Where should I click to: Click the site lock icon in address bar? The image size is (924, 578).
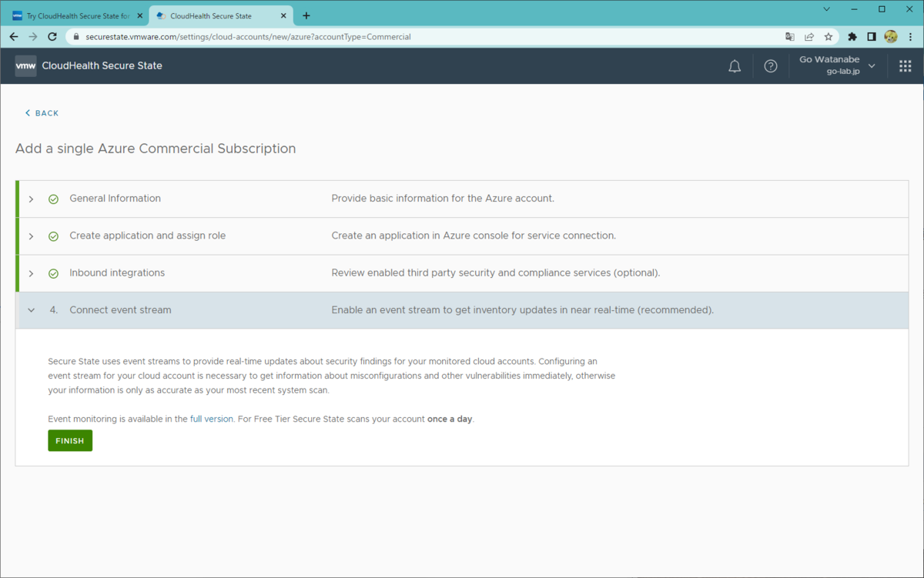tap(75, 36)
